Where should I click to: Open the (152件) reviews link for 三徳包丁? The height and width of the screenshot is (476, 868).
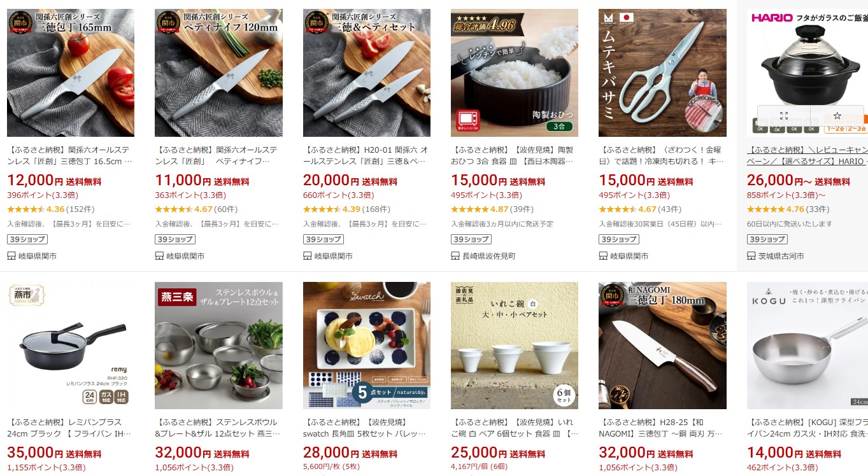tap(81, 209)
